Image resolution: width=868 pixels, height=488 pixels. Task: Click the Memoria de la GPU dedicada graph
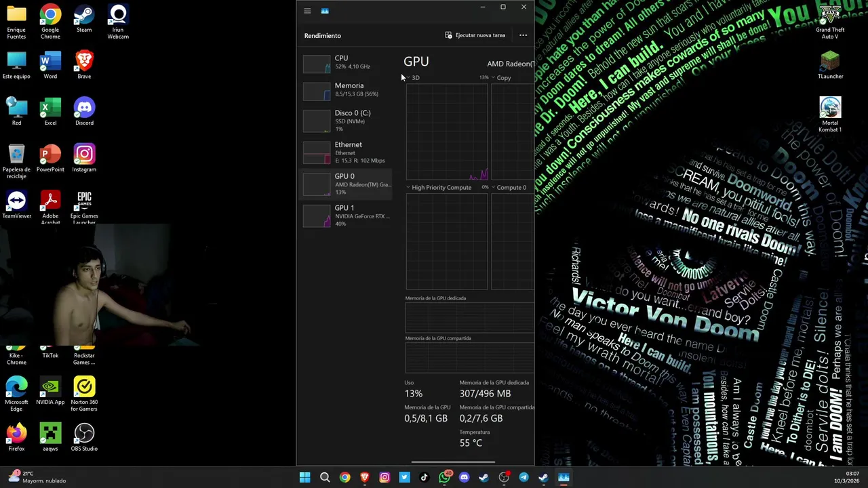click(469, 318)
